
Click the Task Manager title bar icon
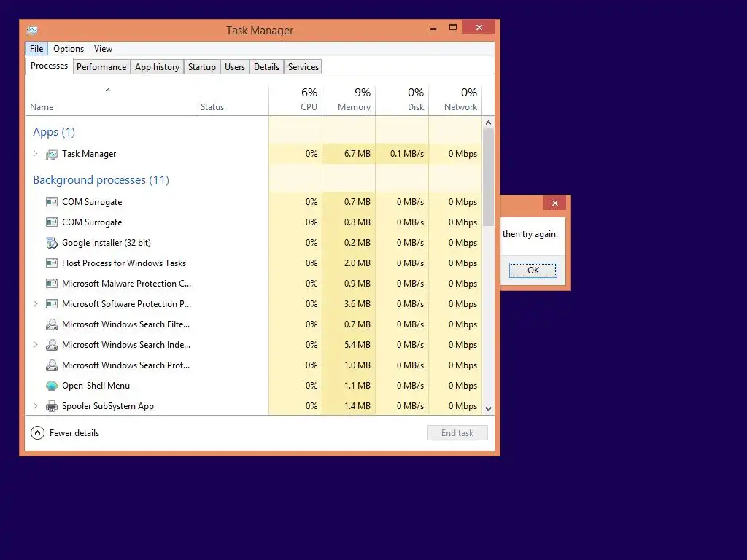point(32,31)
